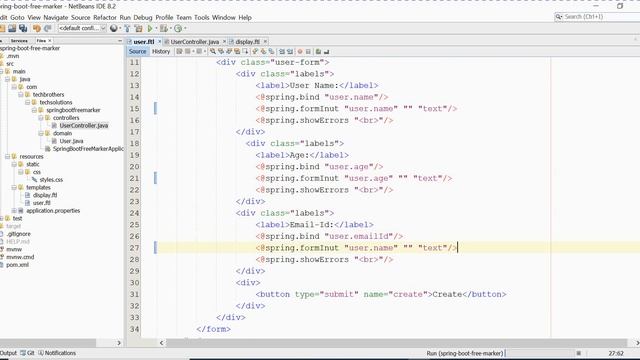This screenshot has width=640, height=360.
Task: Click the Shift Line Right icon
Action: pyautogui.click(x=290, y=51)
